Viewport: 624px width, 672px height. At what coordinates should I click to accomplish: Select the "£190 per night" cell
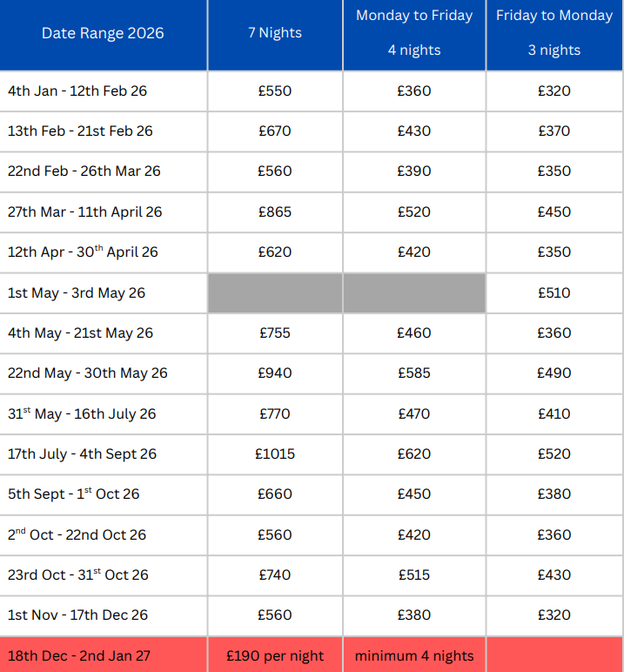click(275, 655)
